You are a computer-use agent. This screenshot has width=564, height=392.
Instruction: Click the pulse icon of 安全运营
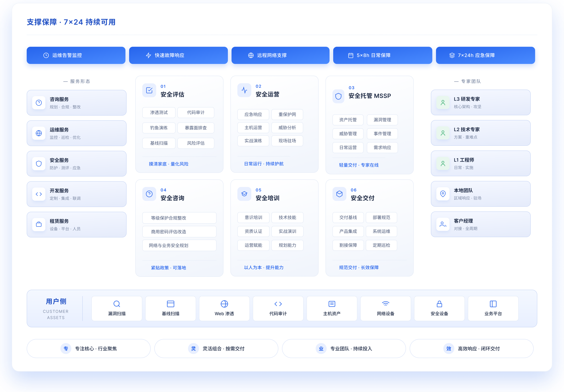244,90
